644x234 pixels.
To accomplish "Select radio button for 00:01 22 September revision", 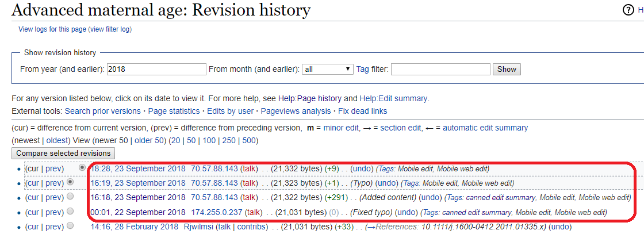I will pos(70,211).
